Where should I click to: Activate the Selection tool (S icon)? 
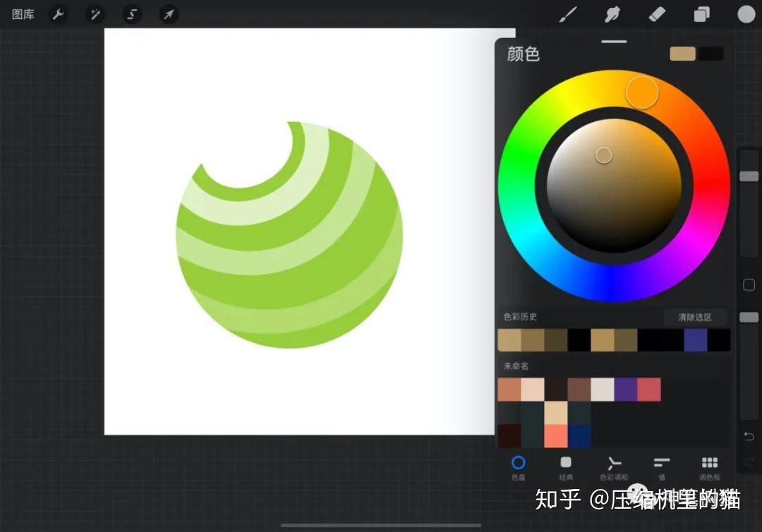tap(132, 14)
